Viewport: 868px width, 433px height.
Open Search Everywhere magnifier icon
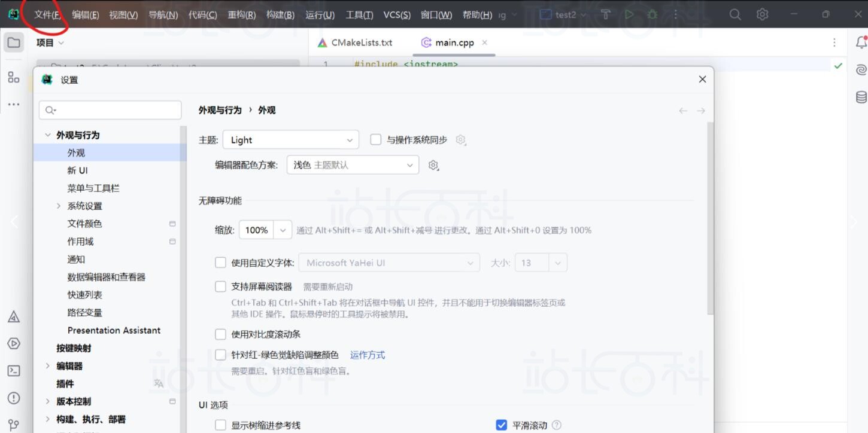735,14
